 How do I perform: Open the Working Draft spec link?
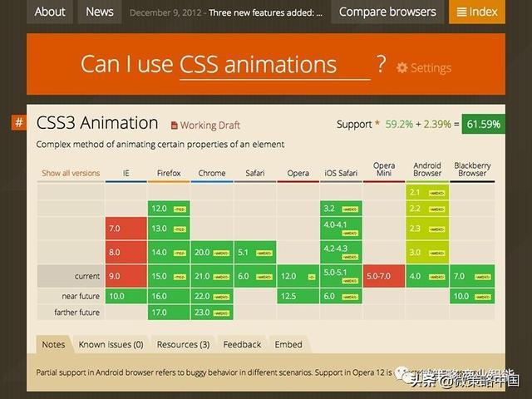pyautogui.click(x=209, y=126)
